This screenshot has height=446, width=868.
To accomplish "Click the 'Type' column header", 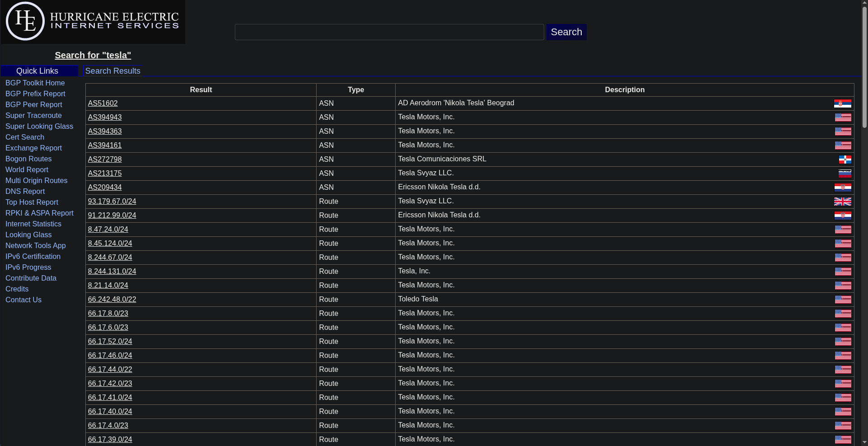I will point(356,90).
